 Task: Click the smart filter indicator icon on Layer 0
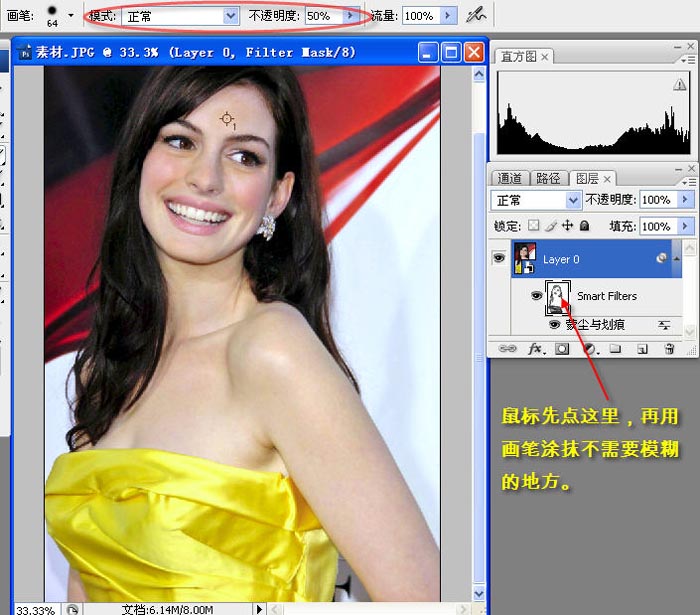[662, 258]
